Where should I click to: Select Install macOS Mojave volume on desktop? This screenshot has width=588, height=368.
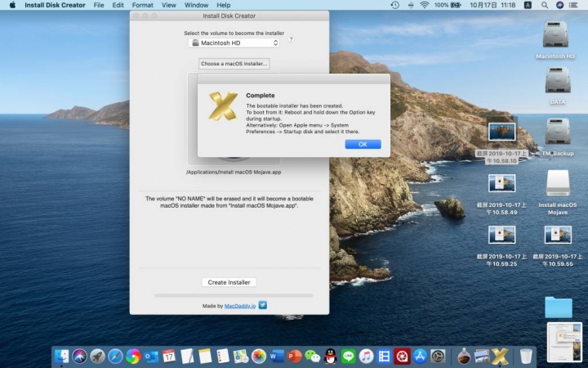(558, 183)
